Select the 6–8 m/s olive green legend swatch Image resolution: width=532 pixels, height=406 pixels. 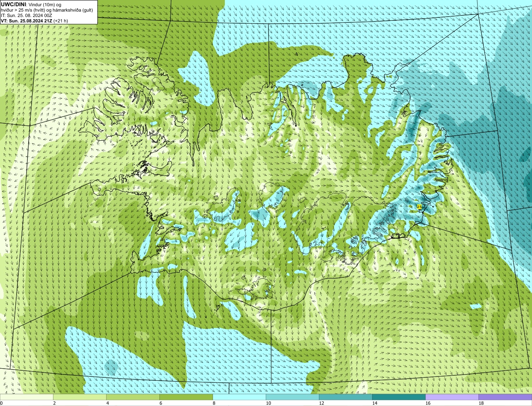pos(186,397)
